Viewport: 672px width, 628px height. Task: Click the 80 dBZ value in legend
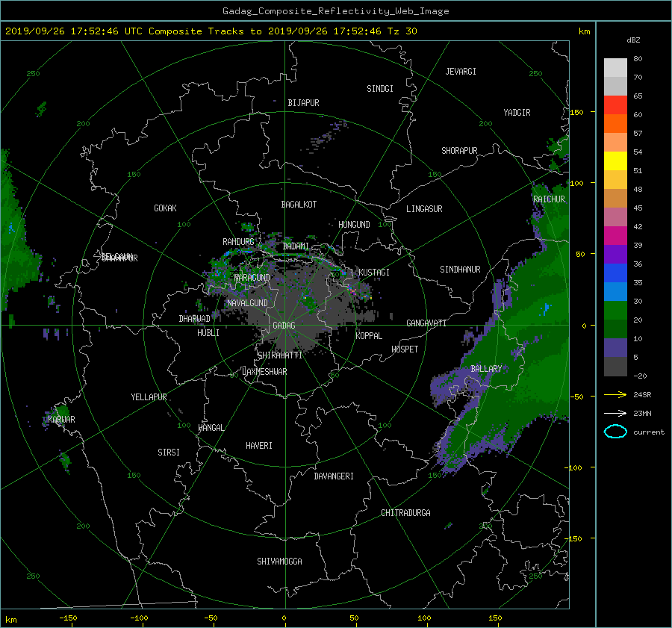(x=638, y=59)
